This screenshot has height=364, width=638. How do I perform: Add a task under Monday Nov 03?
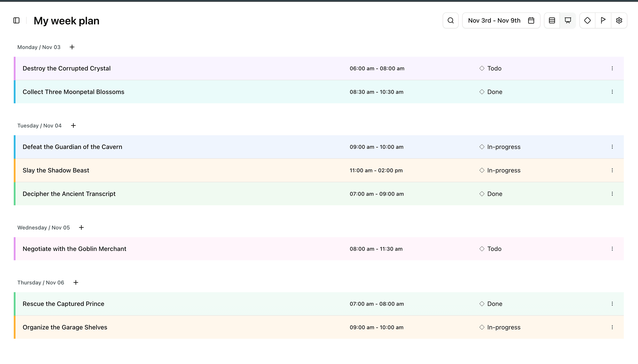[72, 47]
